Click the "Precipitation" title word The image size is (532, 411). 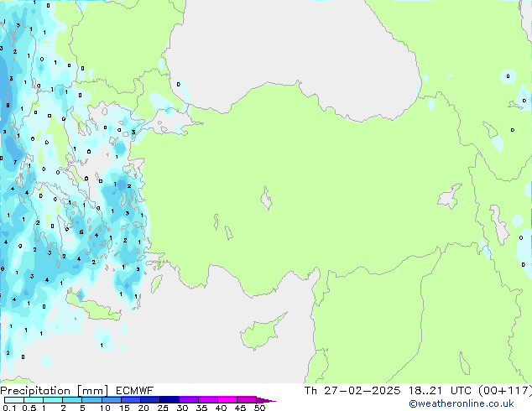click(35, 391)
